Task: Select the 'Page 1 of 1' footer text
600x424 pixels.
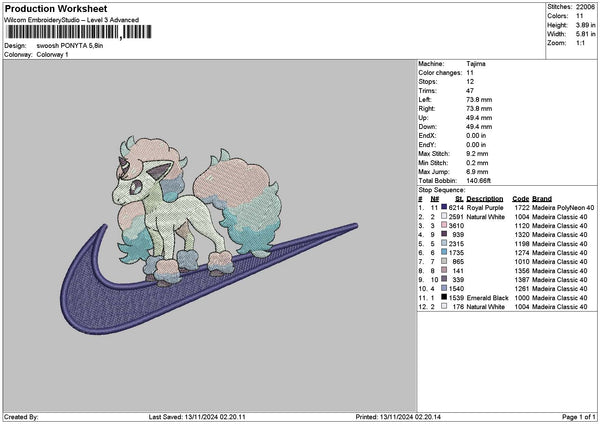Action: click(579, 417)
